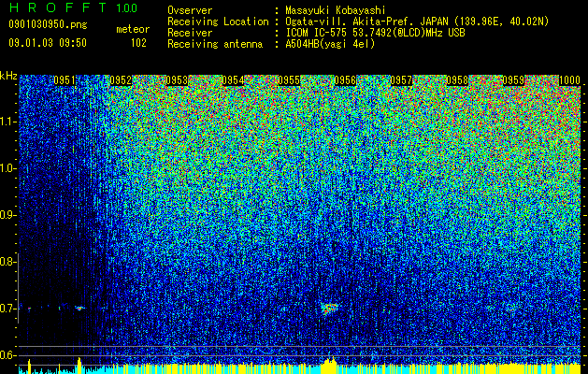
Task: Click the HROFFT 1.00 title text
Action: point(74,7)
